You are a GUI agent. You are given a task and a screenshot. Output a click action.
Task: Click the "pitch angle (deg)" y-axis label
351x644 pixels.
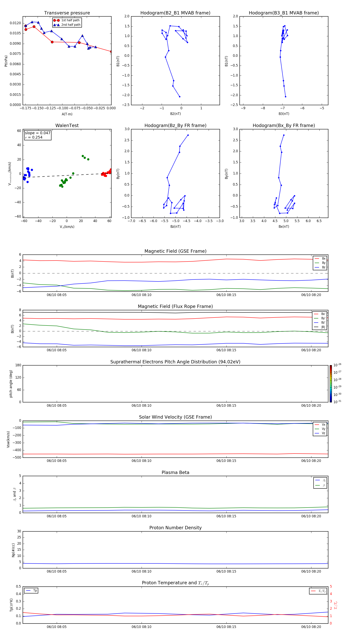[x=11, y=384]
